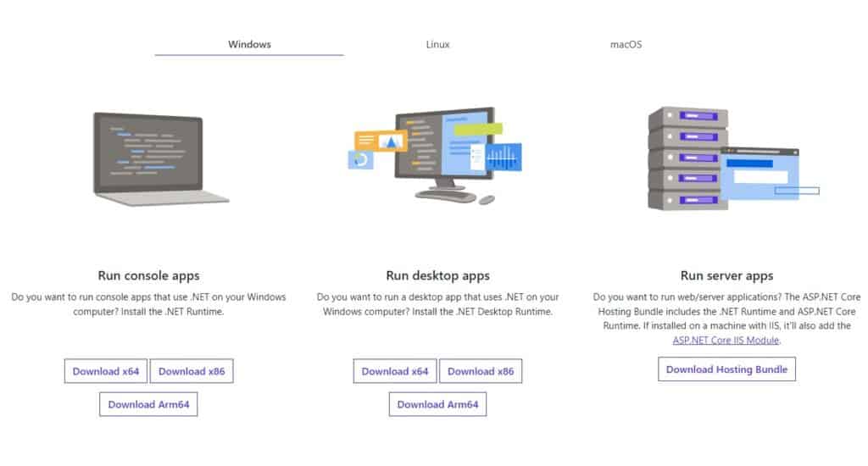Screen dimensions: 868x466
Task: Click Download x64 under Run console apps
Action: click(x=106, y=371)
